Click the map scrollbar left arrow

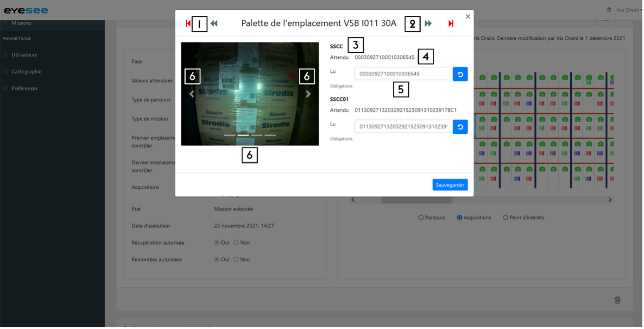pyautogui.click(x=353, y=200)
